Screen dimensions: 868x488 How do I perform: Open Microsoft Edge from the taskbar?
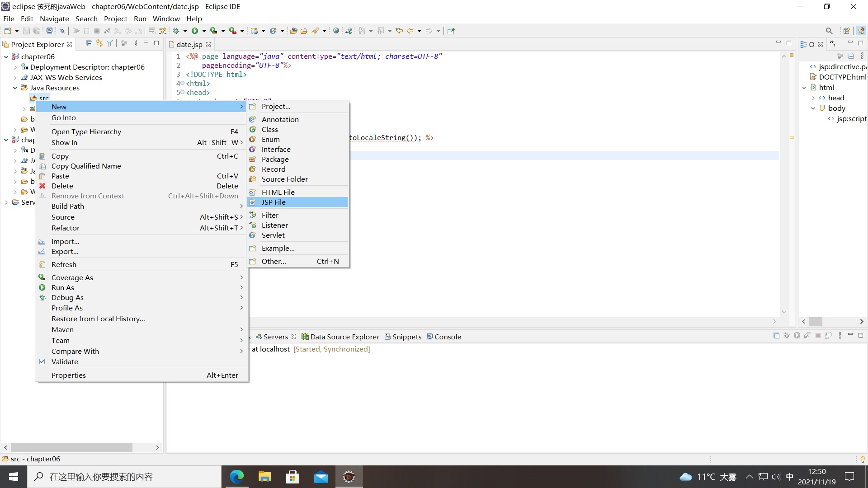236,477
